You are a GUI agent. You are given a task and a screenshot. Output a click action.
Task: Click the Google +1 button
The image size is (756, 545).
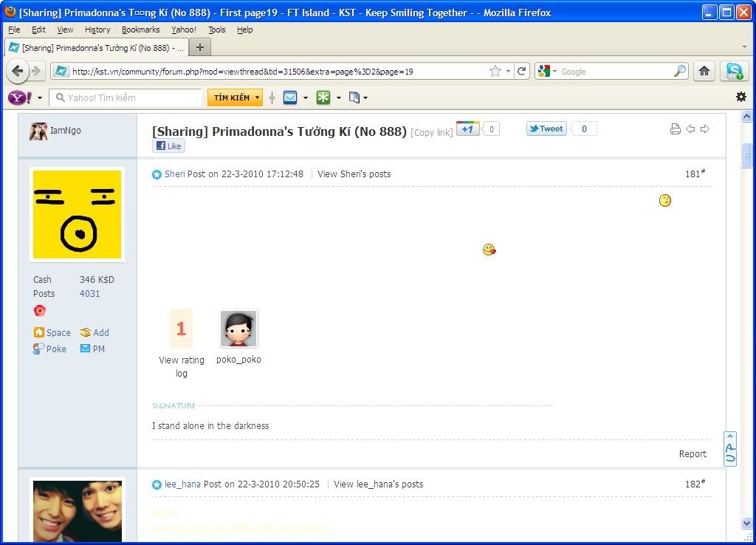click(x=467, y=128)
